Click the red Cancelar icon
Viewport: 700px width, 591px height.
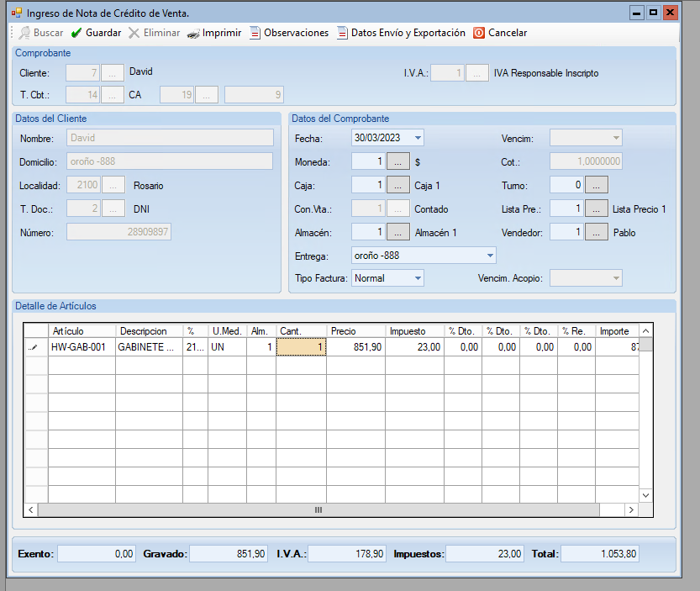(x=479, y=33)
